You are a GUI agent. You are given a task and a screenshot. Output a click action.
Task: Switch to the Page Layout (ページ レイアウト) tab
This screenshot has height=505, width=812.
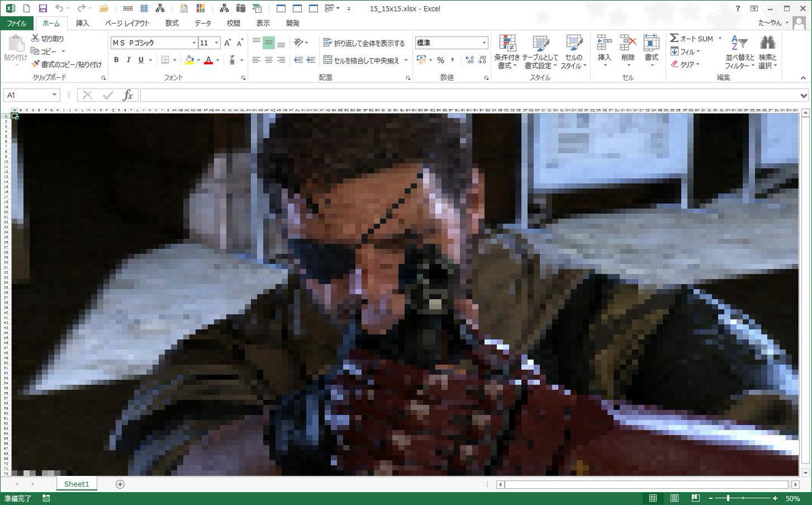click(x=127, y=23)
